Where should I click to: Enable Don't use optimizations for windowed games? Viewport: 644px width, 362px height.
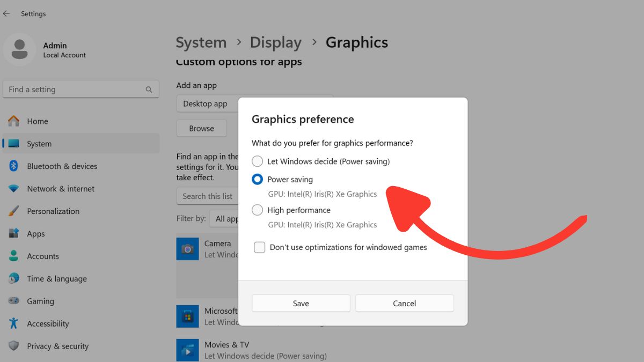(x=260, y=247)
